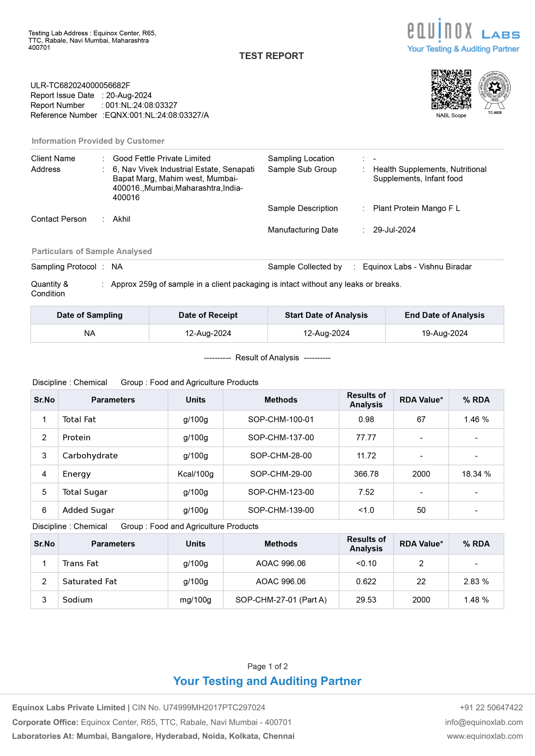The image size is (535, 756).
Task: Click mg/100g units cell for Sodium
Action: (x=195, y=600)
